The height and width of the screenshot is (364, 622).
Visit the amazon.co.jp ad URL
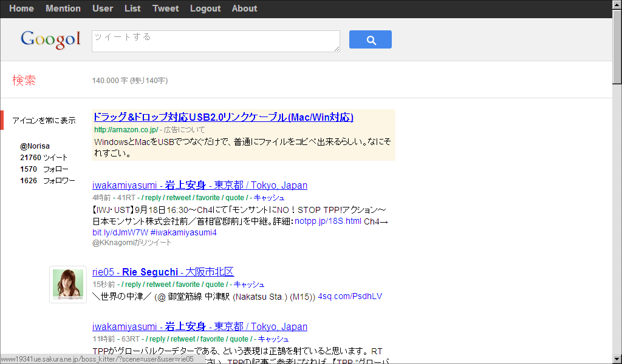(126, 129)
